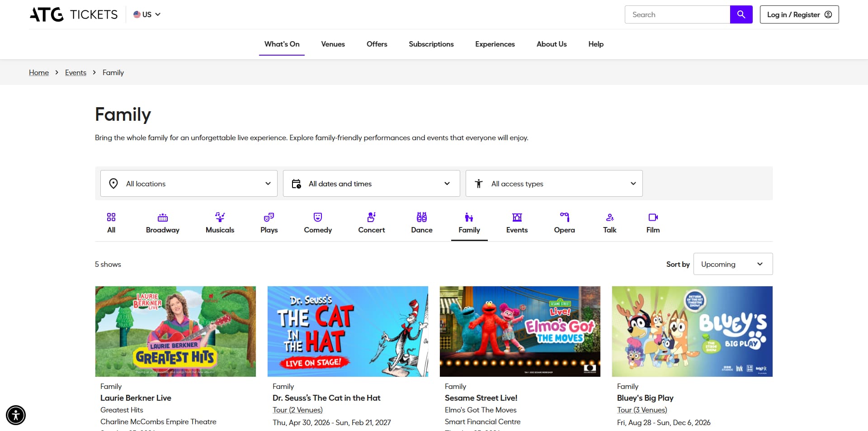The width and height of the screenshot is (868, 431).
Task: Open the What's On menu
Action: [x=282, y=44]
